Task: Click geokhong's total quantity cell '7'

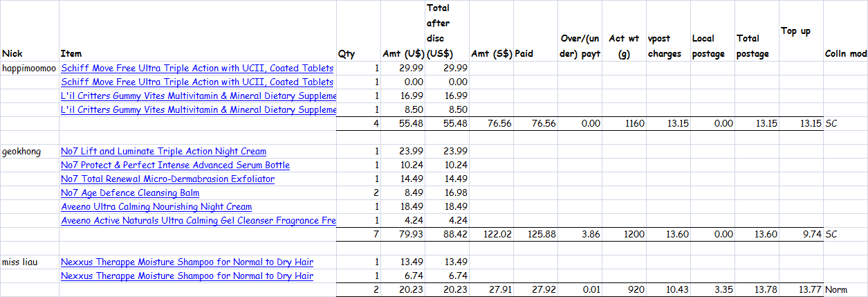Action: click(358, 235)
